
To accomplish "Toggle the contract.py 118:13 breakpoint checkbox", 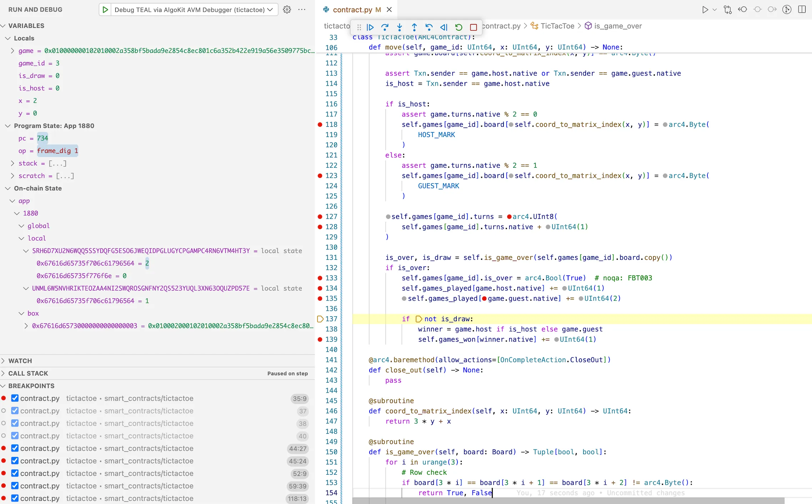I will (15, 498).
